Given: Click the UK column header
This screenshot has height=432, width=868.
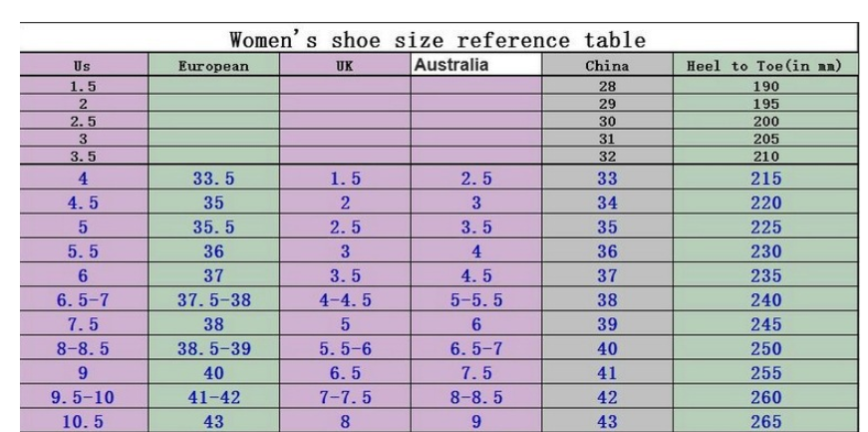Looking at the screenshot, I should (345, 66).
